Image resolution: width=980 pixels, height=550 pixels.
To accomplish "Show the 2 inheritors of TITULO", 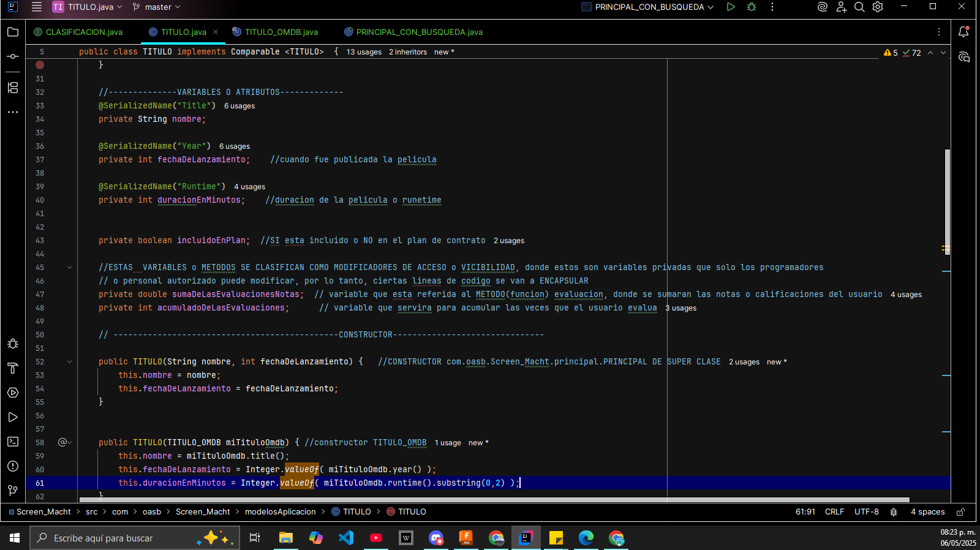I will click(408, 52).
